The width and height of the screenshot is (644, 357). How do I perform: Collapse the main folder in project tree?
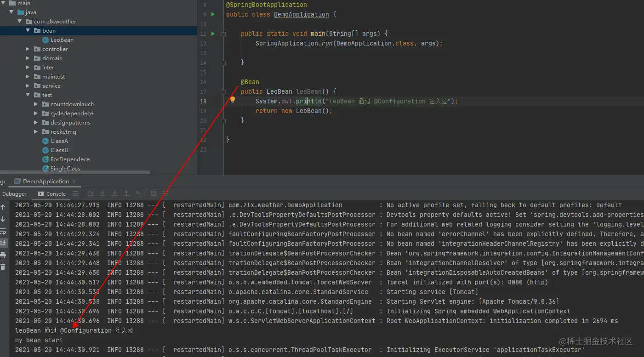(3, 3)
